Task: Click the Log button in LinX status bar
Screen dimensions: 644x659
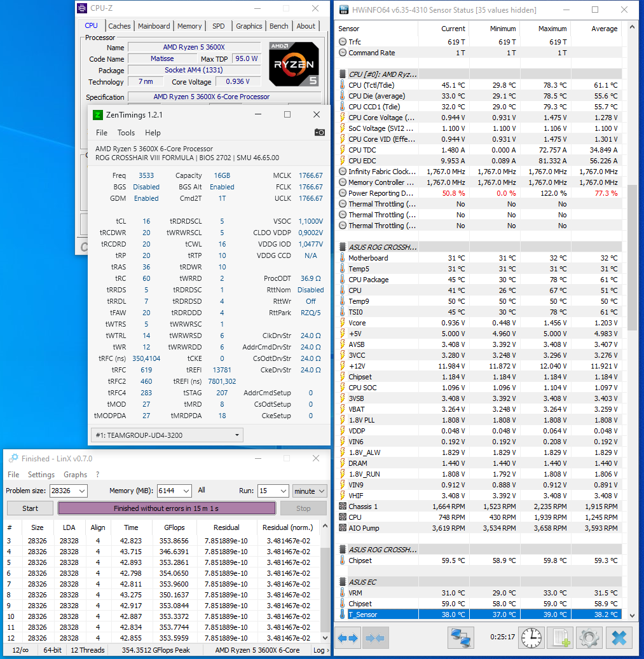Action: point(321,649)
